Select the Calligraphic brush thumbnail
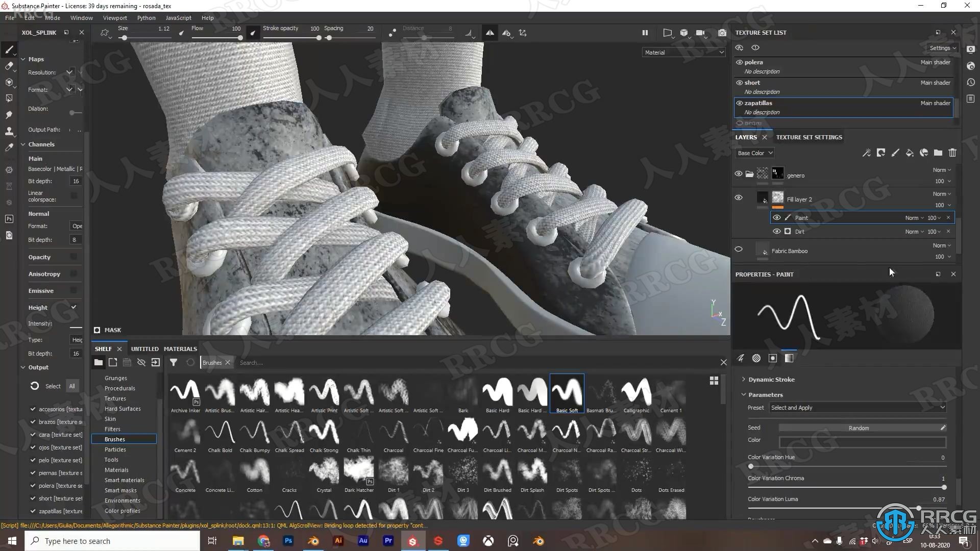The height and width of the screenshot is (551, 980). 636,394
